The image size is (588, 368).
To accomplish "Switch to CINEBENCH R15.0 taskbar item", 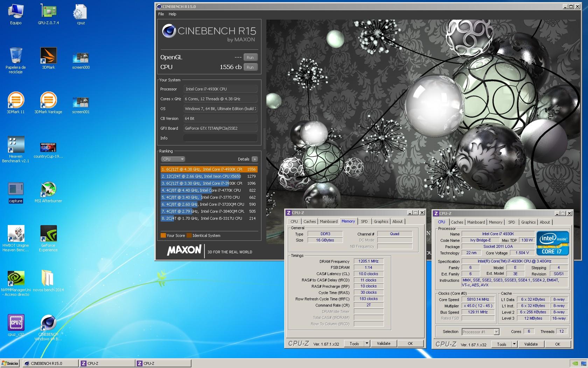I will [50, 363].
